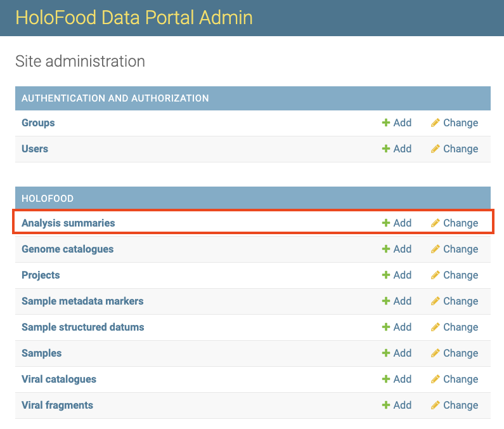Click the plus icon for Sample metadata markers

click(385, 301)
